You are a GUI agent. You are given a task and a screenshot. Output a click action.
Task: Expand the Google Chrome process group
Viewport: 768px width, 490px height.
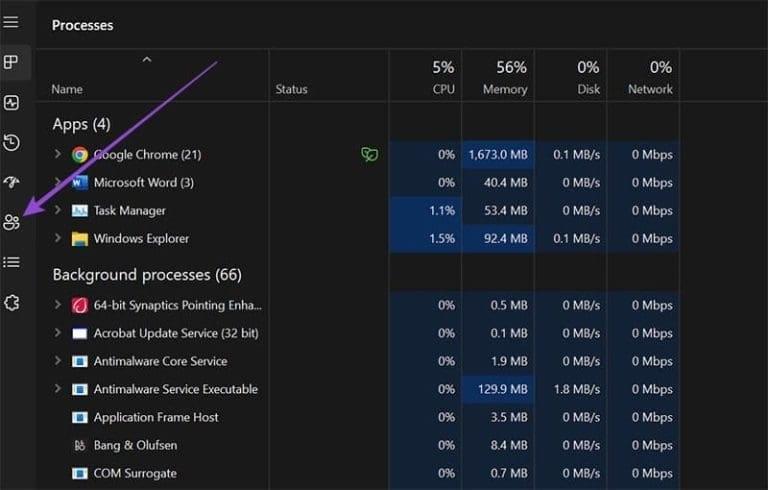tap(58, 155)
